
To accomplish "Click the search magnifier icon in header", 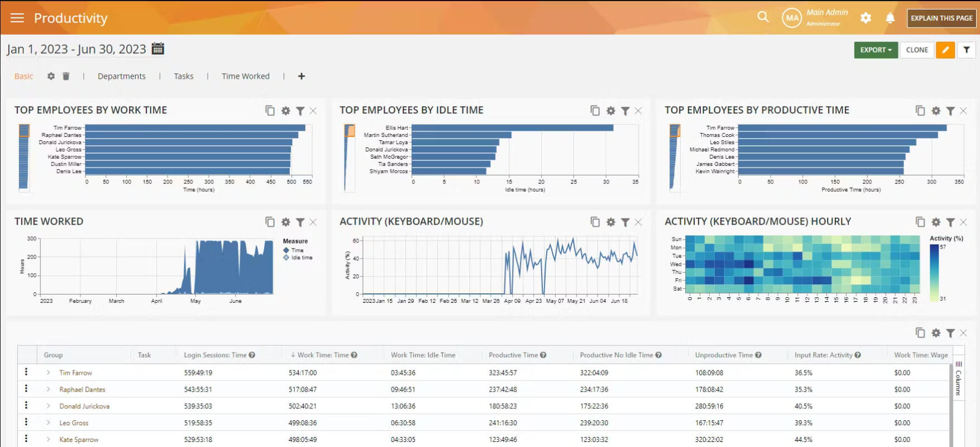I will (763, 17).
